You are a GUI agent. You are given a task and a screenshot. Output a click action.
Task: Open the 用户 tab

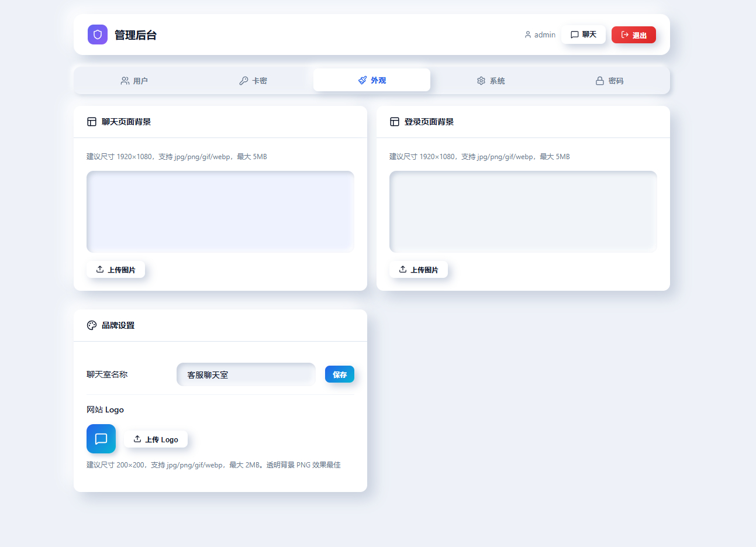tap(134, 81)
